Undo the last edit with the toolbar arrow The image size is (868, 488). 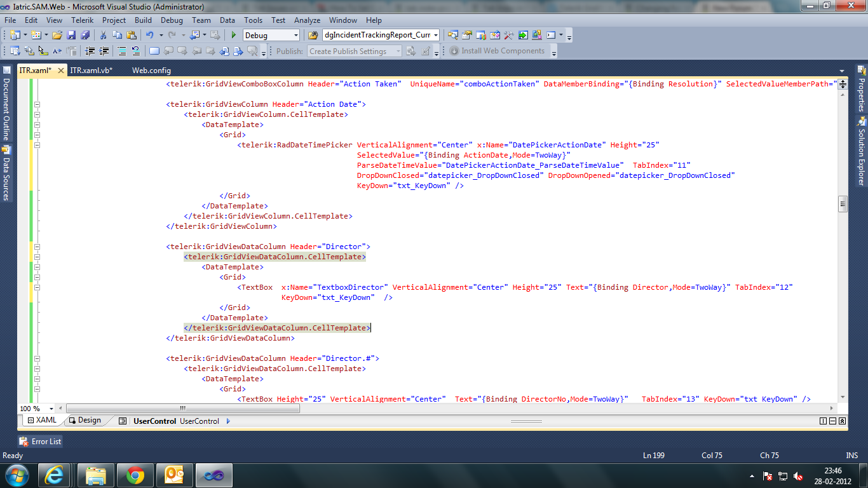point(149,35)
